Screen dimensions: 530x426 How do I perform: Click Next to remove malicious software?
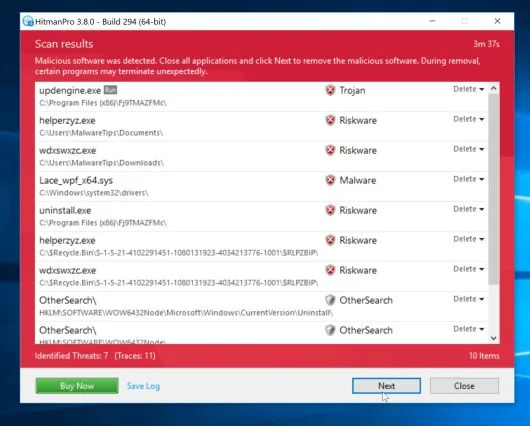pos(386,386)
